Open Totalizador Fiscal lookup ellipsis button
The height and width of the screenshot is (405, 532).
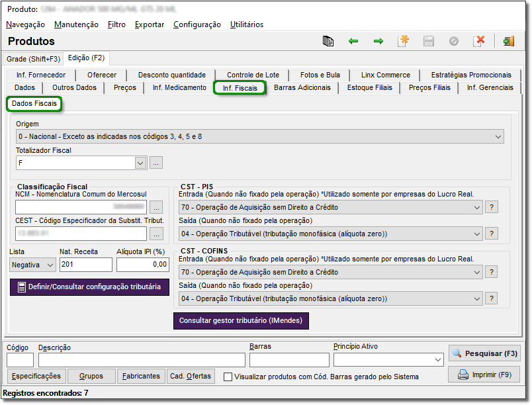156,163
